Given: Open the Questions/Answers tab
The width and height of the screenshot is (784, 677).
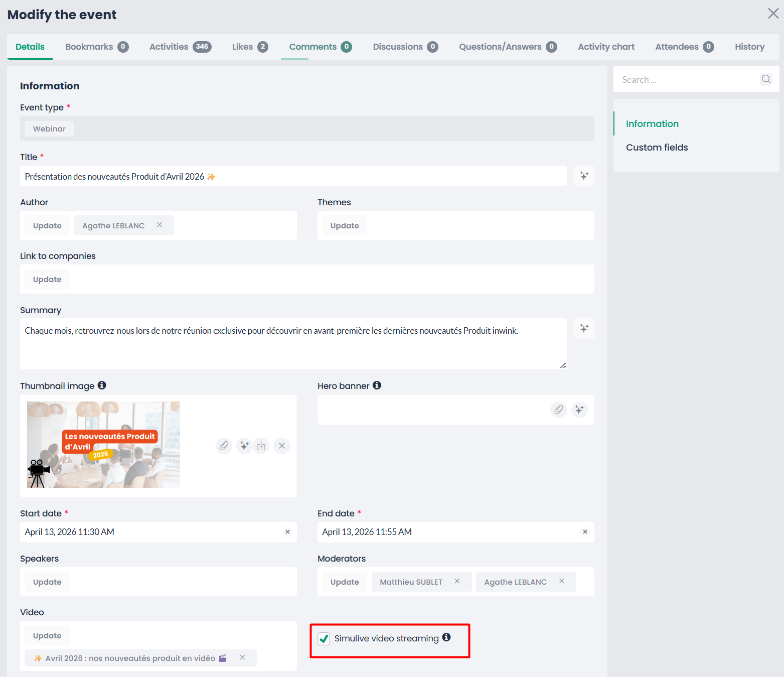Looking at the screenshot, I should [x=507, y=47].
